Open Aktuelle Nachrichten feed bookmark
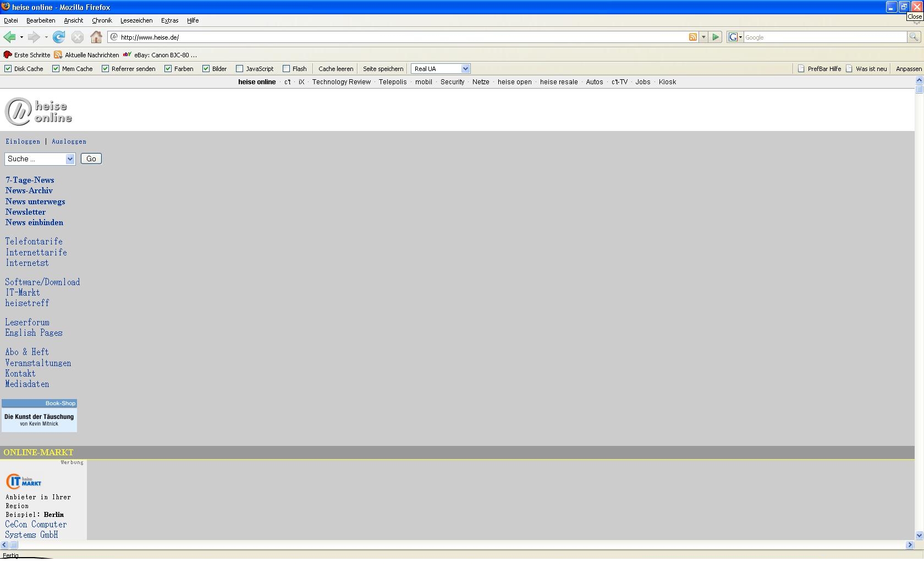The width and height of the screenshot is (924, 578). (86, 54)
